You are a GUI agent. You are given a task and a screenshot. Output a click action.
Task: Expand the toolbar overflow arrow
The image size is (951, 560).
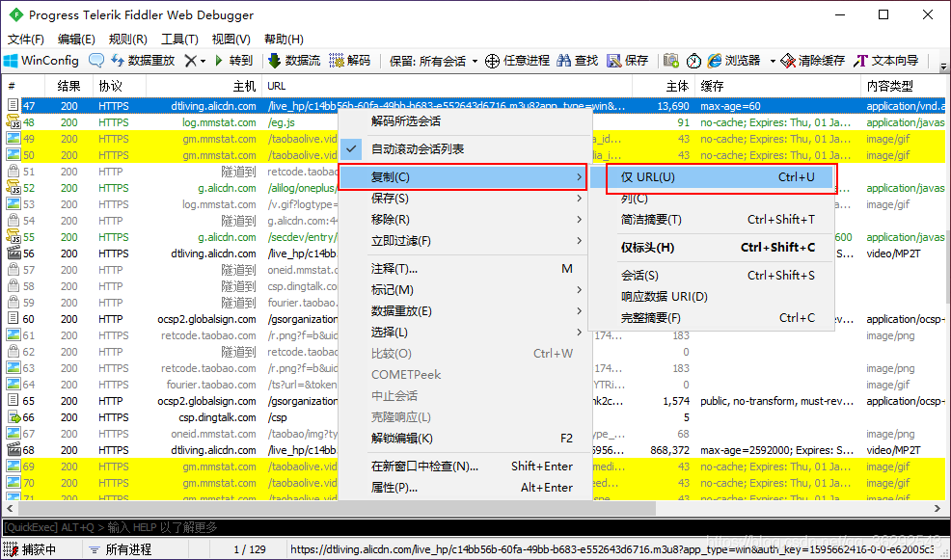943,66
